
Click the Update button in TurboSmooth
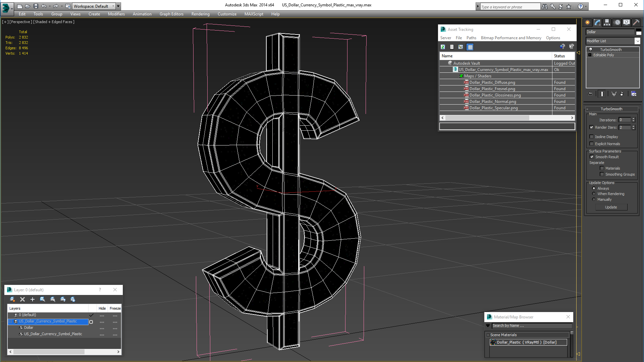pyautogui.click(x=611, y=207)
